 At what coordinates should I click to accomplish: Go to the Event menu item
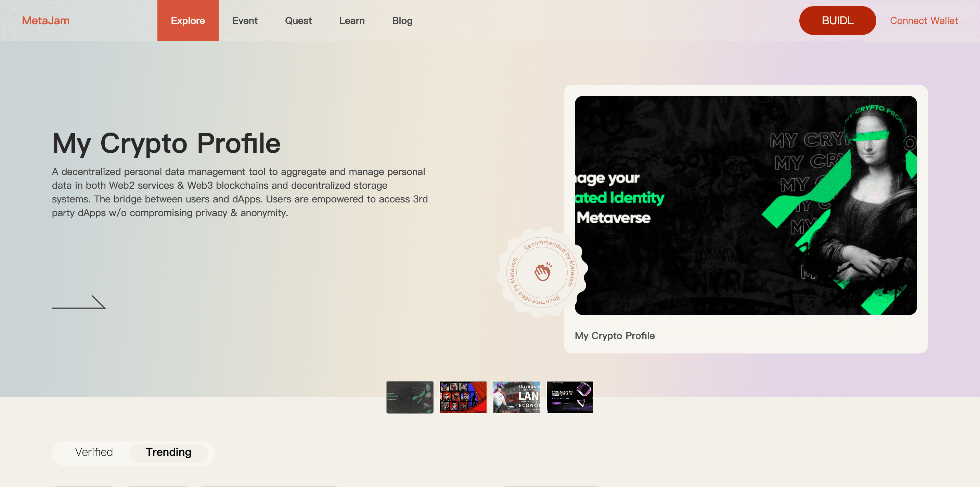click(x=245, y=21)
